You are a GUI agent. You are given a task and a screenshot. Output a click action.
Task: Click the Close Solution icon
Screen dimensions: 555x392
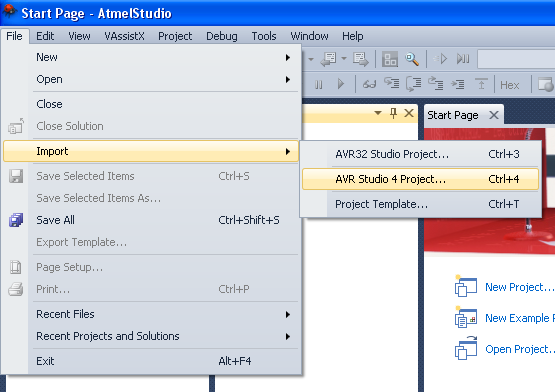tap(16, 126)
